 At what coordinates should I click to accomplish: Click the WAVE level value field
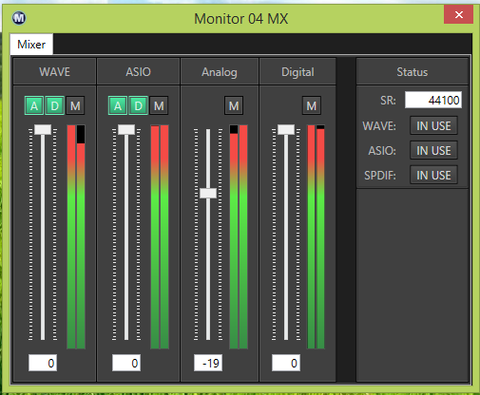click(43, 363)
